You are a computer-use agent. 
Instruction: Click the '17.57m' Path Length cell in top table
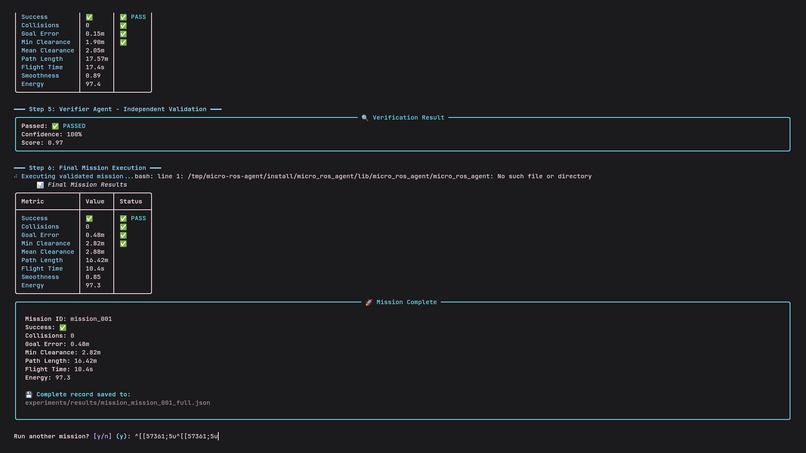97,59
